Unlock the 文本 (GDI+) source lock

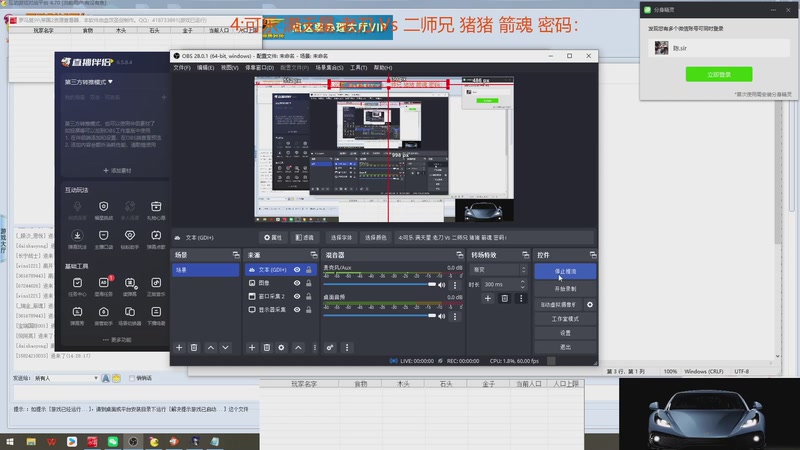tap(309, 269)
